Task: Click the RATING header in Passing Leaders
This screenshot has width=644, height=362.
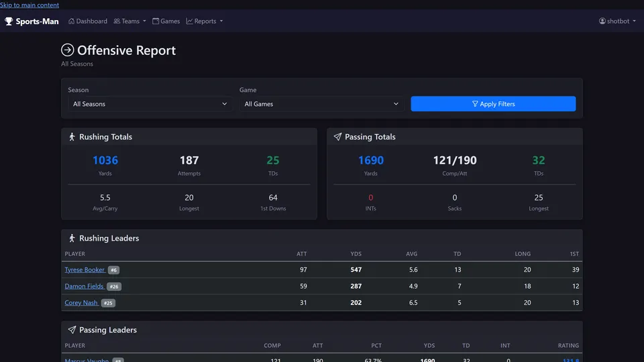Action: [x=568, y=346]
